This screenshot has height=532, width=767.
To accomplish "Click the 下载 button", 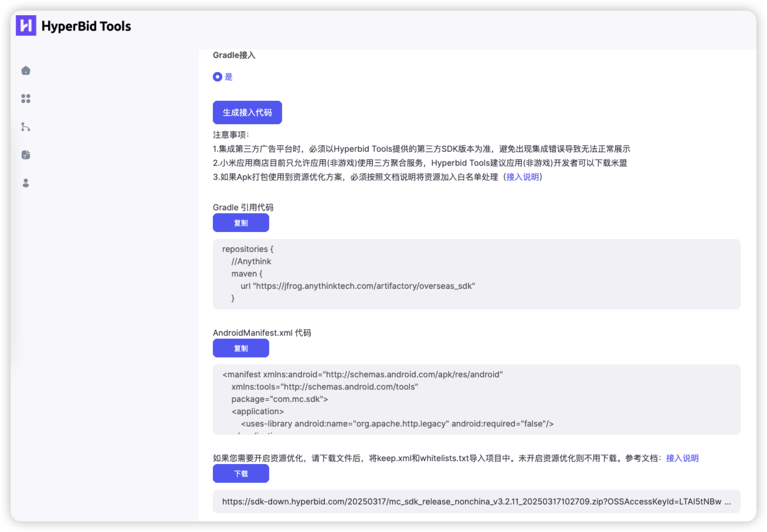I will click(241, 473).
